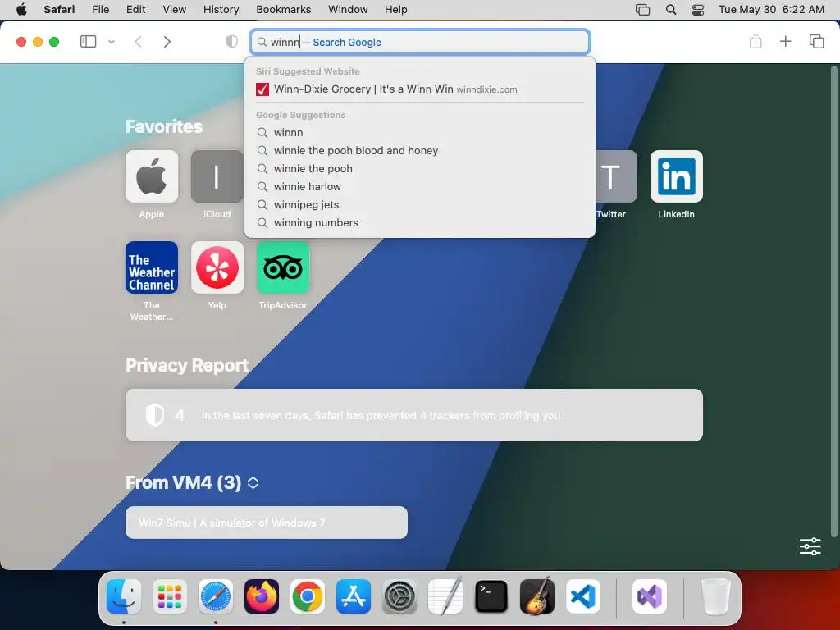Open the Privacy Report trackers banner

pos(414,415)
